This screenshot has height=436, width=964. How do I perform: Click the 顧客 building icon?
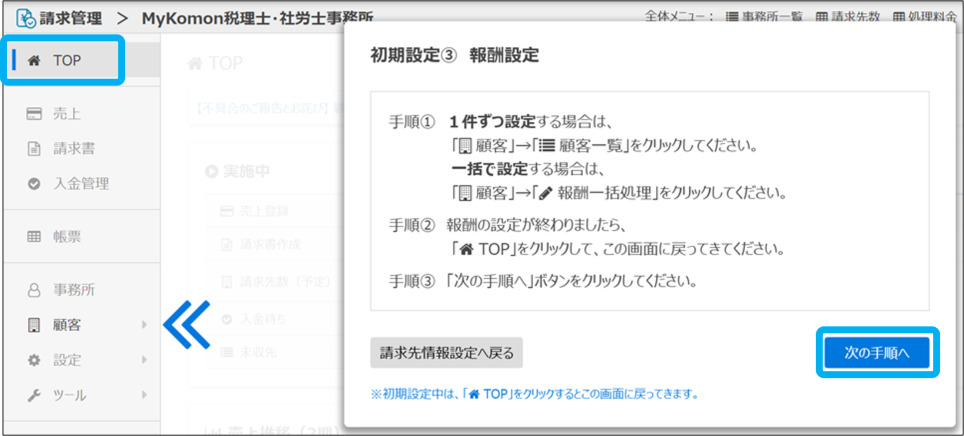pyautogui.click(x=33, y=324)
